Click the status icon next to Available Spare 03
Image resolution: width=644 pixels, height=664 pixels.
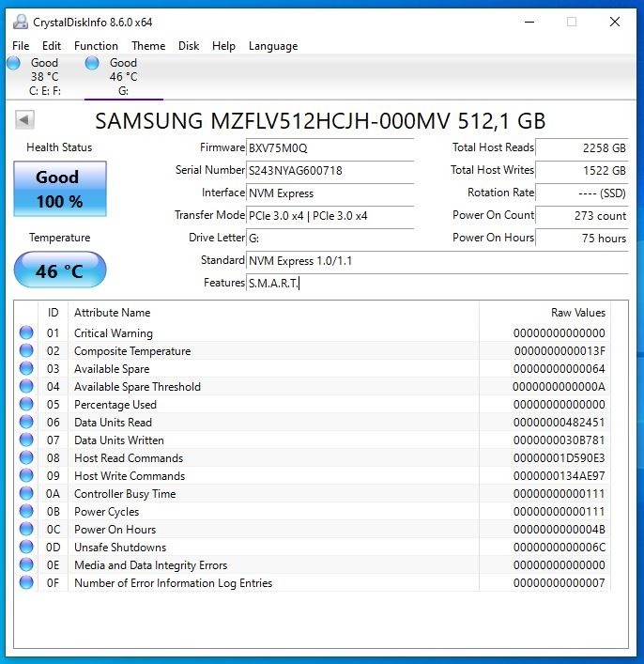click(x=26, y=368)
